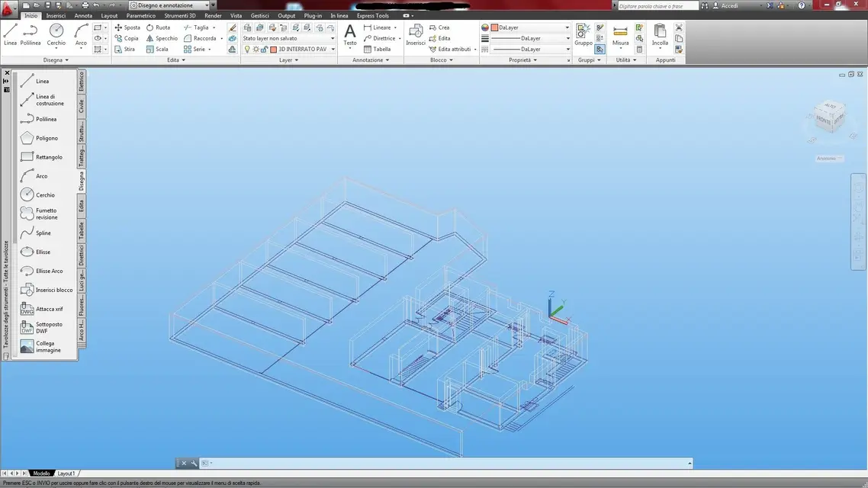Image resolution: width=868 pixels, height=488 pixels.
Task: Click the undo arrow in quick access toolbar
Action: tap(96, 5)
